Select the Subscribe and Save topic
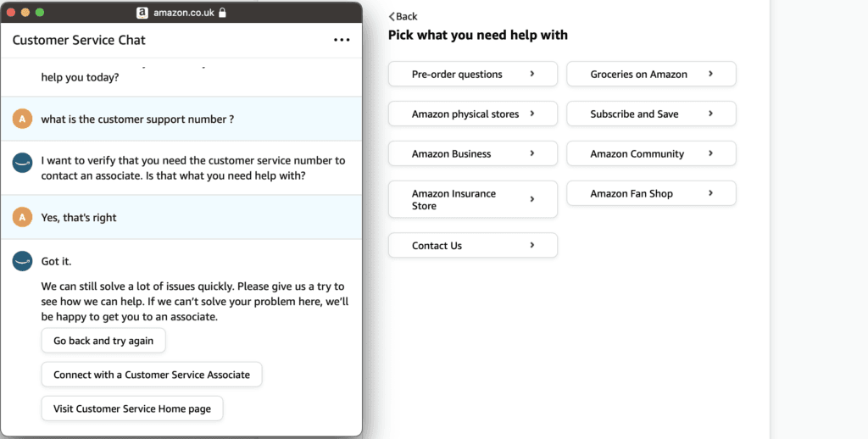This screenshot has width=868, height=439. 651,114
